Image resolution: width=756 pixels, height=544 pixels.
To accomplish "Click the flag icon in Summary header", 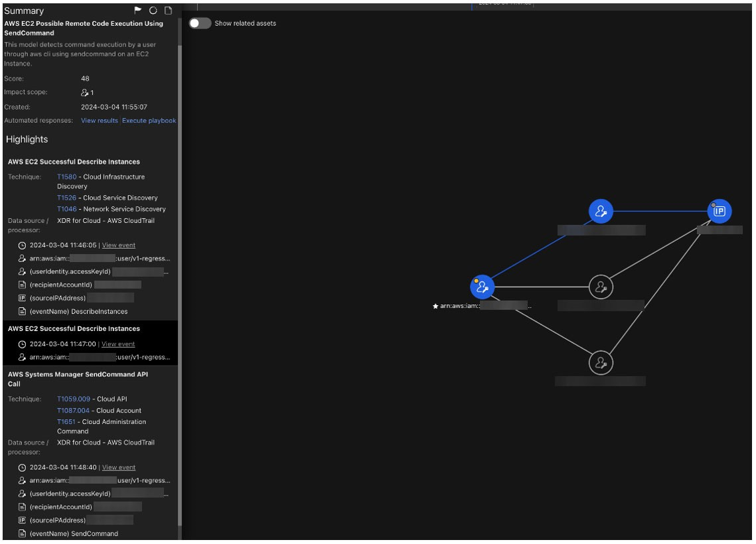I will pos(138,11).
